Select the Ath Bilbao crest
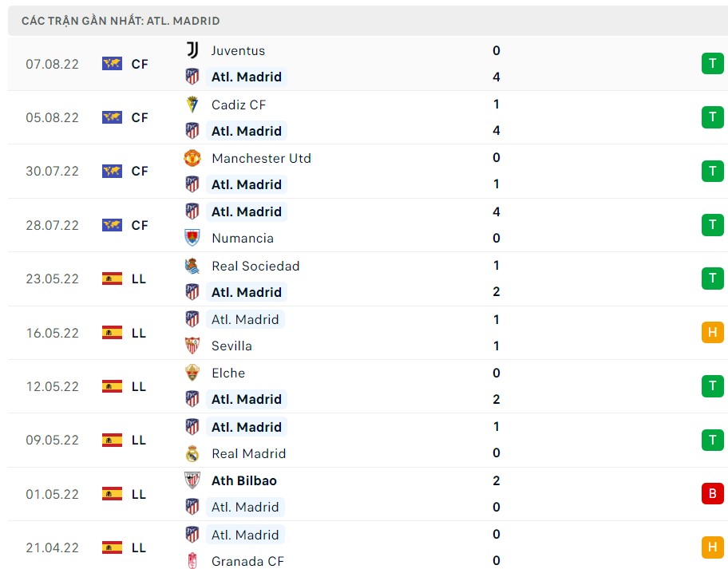Viewport: 728px width, 569px height. point(192,480)
